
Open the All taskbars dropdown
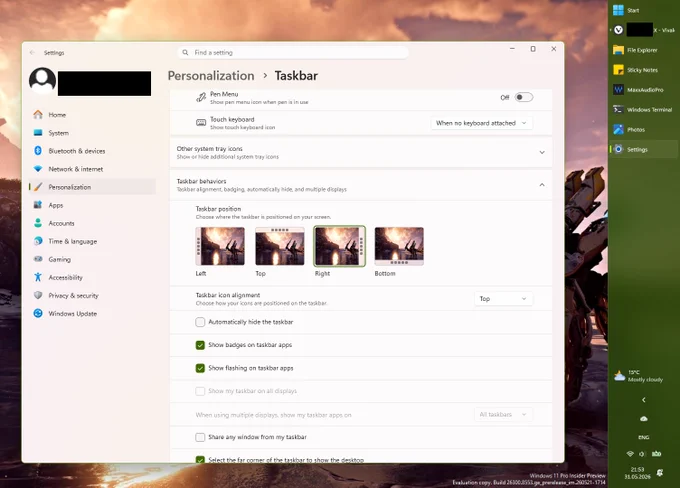(x=503, y=415)
